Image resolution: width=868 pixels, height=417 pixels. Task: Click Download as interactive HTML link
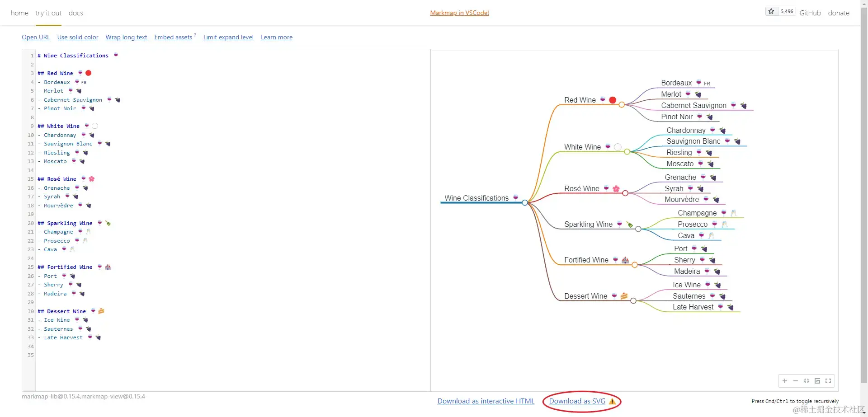[x=486, y=401]
